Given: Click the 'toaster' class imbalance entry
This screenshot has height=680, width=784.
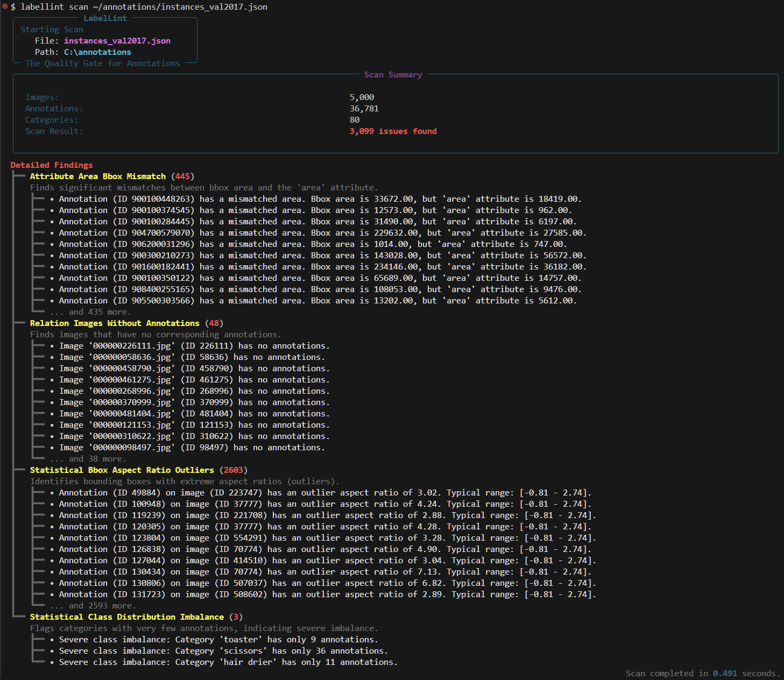Looking at the screenshot, I should click(x=218, y=640).
